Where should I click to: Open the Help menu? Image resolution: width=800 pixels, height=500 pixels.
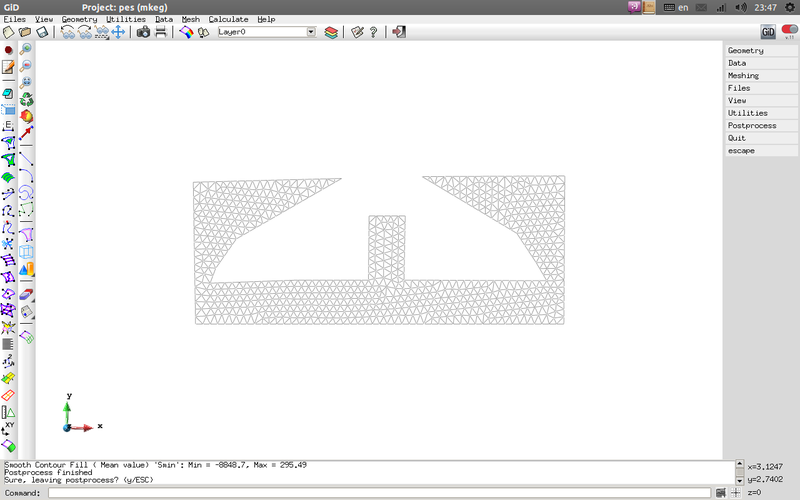266,19
